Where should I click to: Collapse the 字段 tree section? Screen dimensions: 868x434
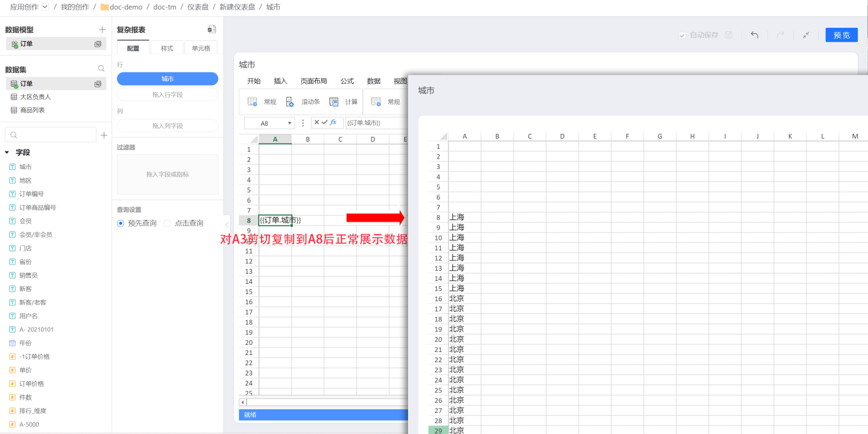coord(7,153)
